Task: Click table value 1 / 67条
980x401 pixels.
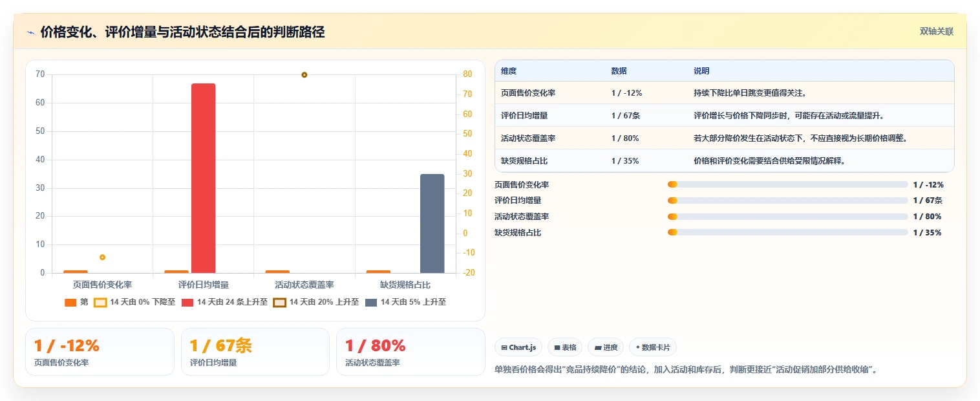Action: [x=626, y=116]
